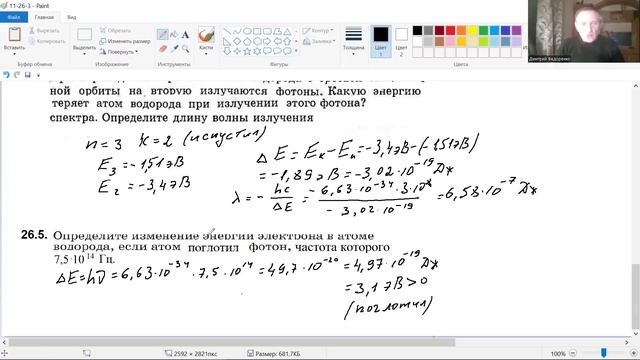Click the vertical scrollbar thumb
Viewport: 640px width, 360px height.
coord(636,296)
